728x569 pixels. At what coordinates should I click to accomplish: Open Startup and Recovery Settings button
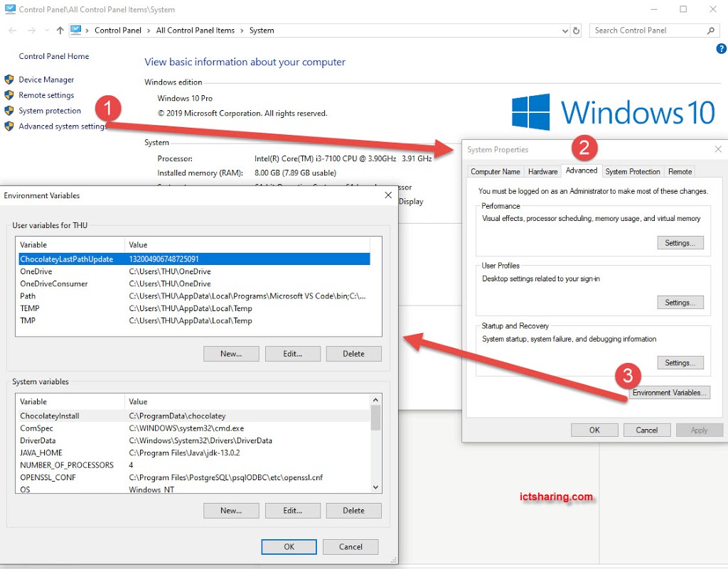click(x=680, y=362)
